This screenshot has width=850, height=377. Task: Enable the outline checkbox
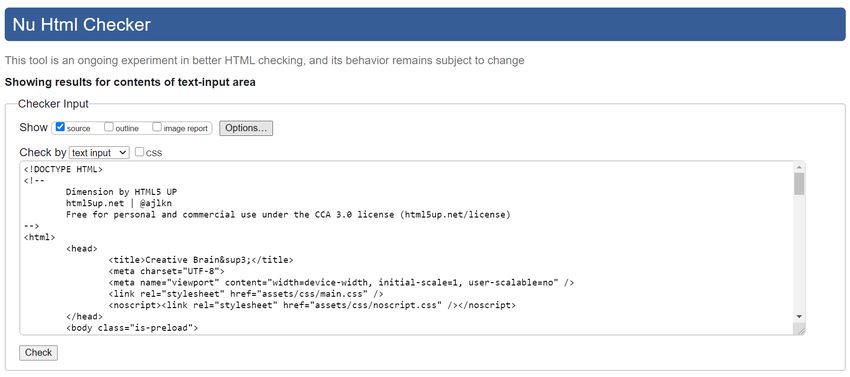click(109, 127)
